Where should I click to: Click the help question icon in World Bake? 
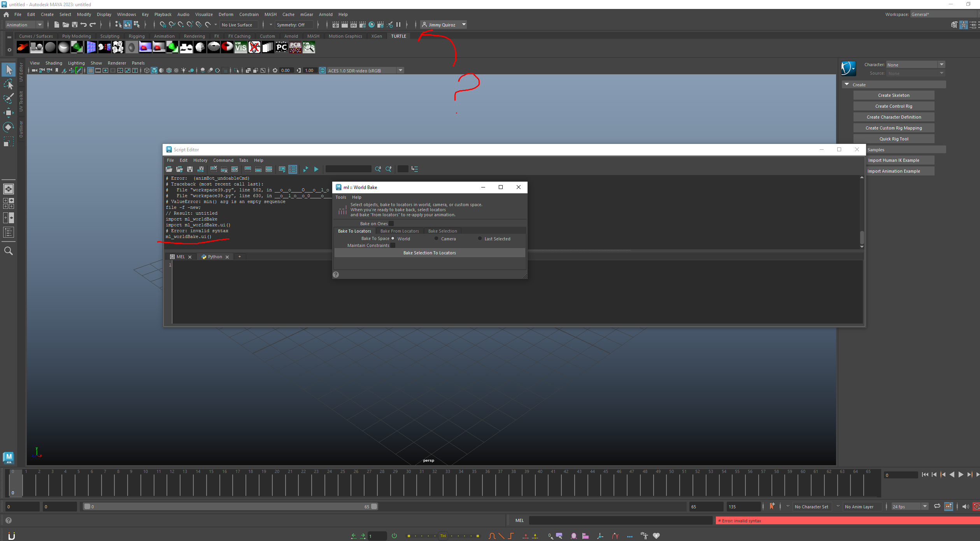coord(336,275)
